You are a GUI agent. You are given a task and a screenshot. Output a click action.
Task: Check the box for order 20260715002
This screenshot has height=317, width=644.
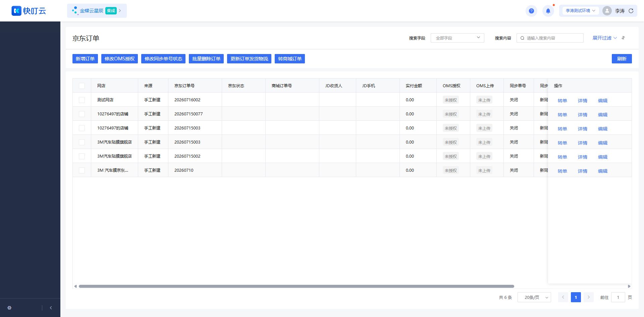[82, 156]
